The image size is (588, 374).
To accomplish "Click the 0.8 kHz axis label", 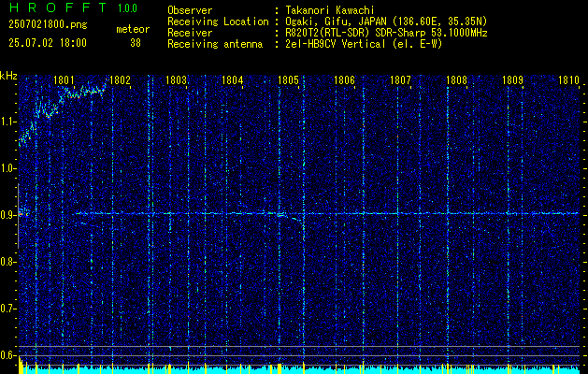I will (7, 262).
